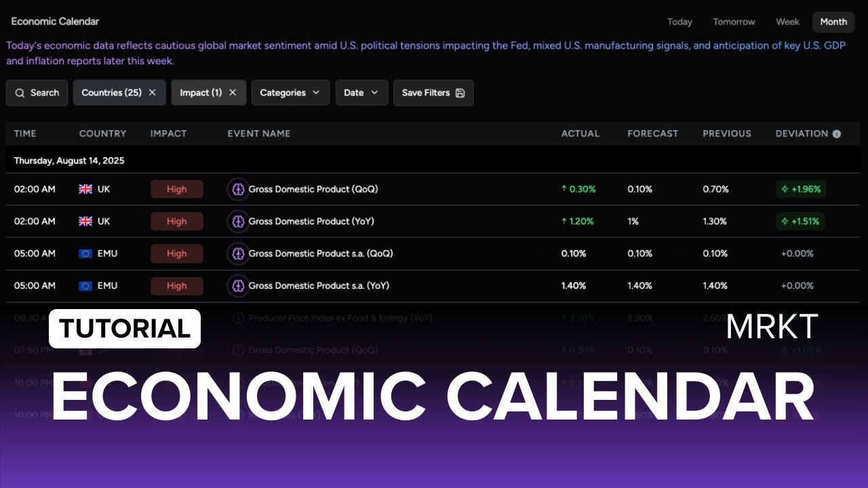Select Gross Domestic Product s.a. (YoY) event

coord(319,285)
